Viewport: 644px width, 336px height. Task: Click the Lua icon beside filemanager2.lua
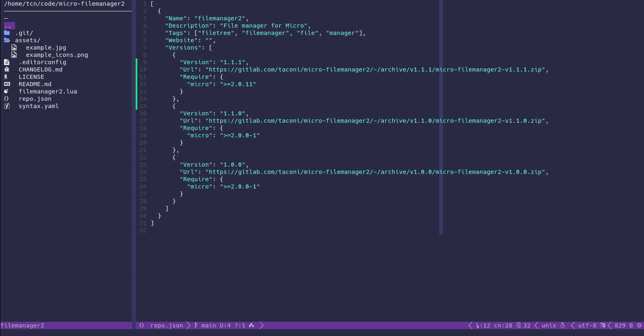click(7, 91)
